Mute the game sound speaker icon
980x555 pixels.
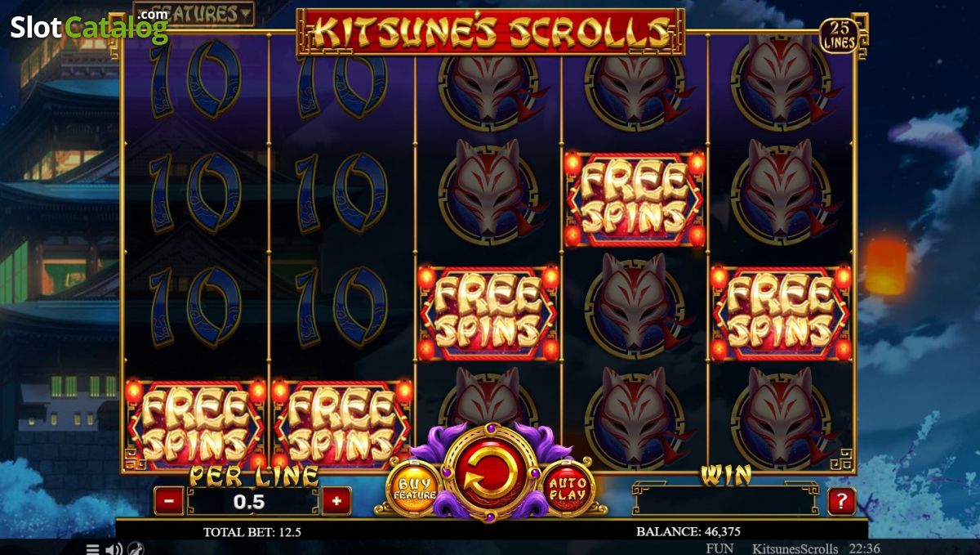pos(114,548)
